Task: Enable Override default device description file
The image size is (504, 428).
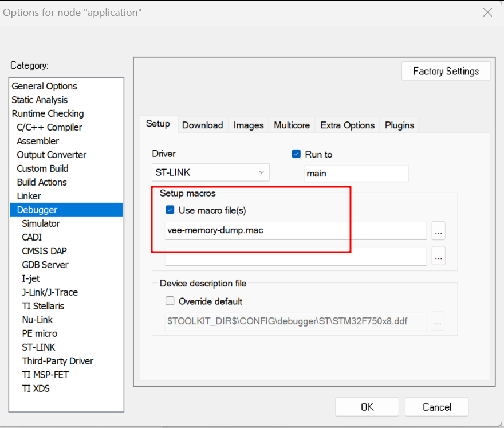Action: 170,301
